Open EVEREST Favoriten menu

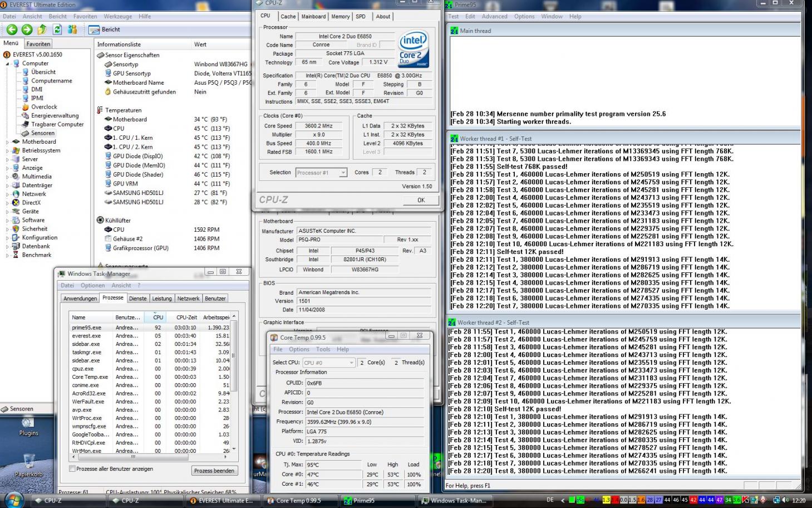pos(85,17)
